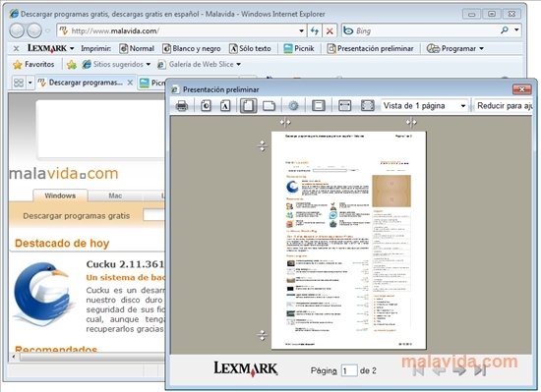Click the Picnik toolbar button
This screenshot has height=392, width=541.
point(299,48)
